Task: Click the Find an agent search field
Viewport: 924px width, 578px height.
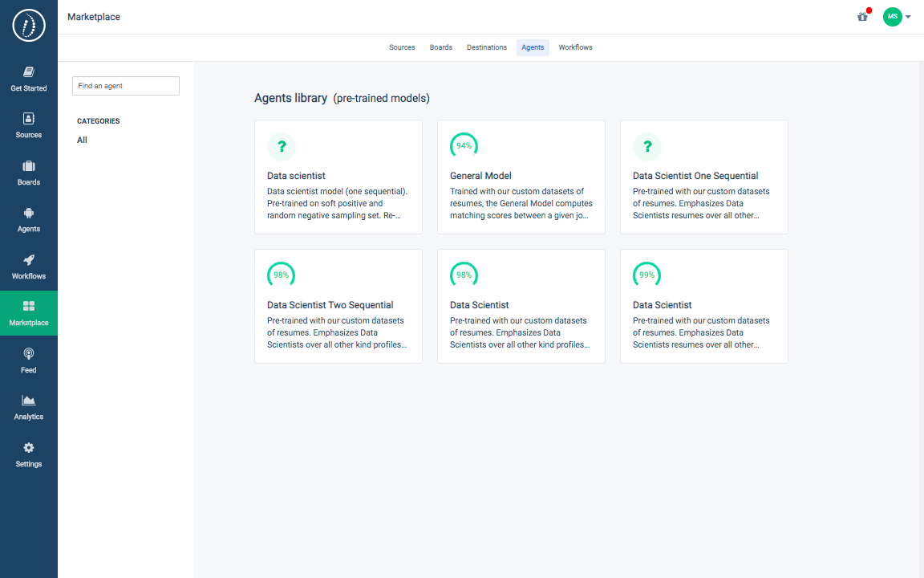Action: 126,86
